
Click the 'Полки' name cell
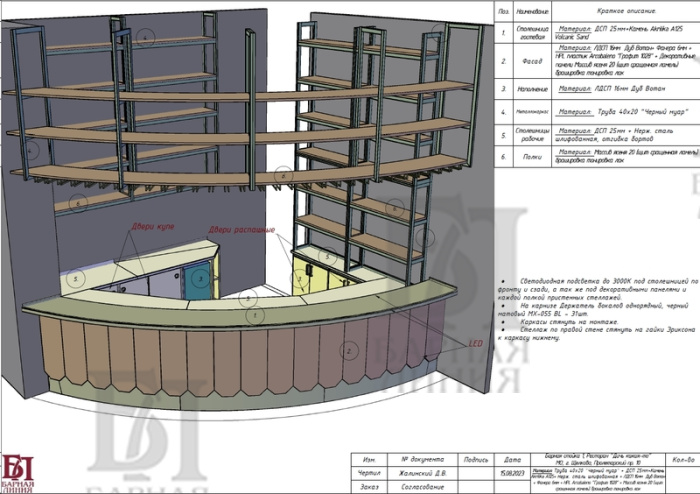(532, 157)
